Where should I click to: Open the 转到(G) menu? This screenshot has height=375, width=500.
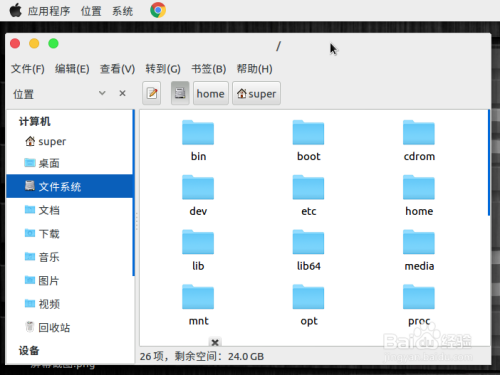[x=163, y=69]
